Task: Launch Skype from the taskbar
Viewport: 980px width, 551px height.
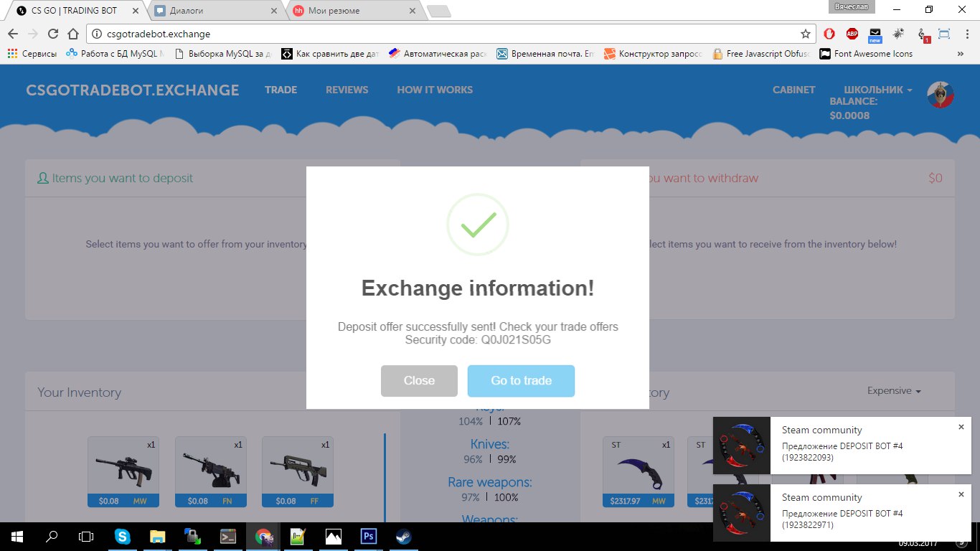Action: [x=123, y=536]
